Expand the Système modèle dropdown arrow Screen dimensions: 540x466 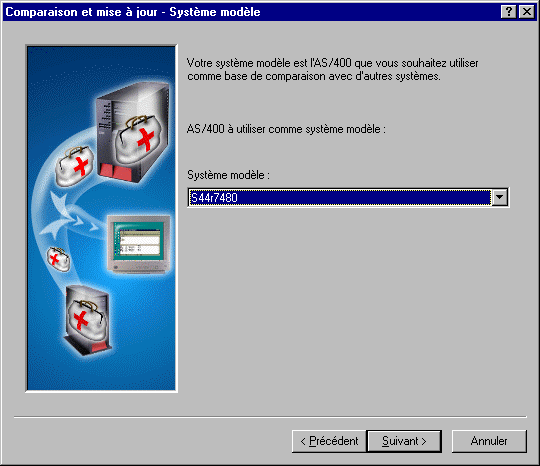(500, 197)
